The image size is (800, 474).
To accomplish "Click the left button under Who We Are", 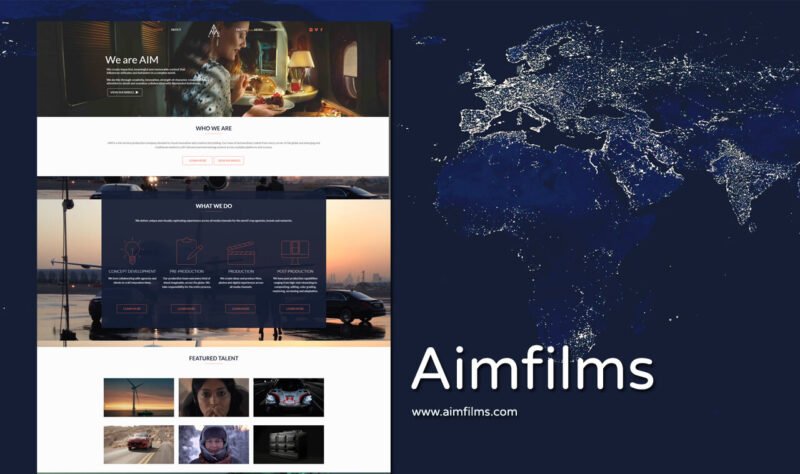I will click(x=196, y=160).
